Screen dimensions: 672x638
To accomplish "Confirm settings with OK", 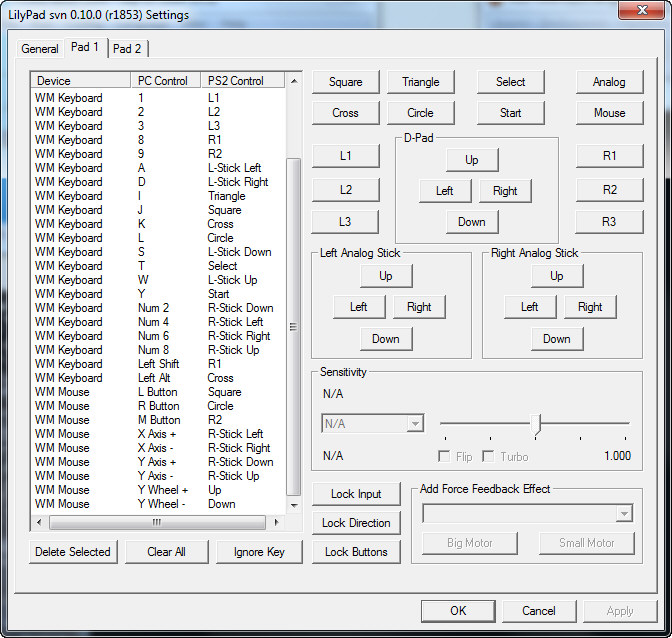I will tap(458, 611).
